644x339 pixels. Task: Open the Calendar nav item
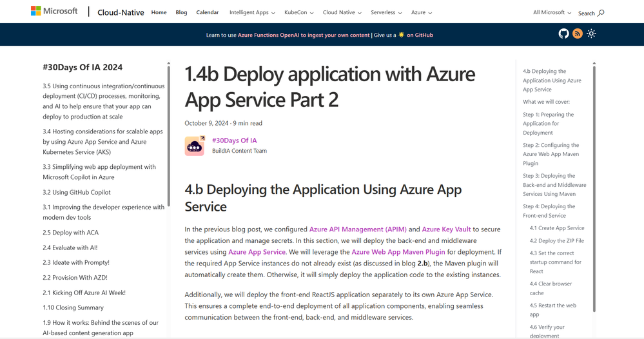208,12
